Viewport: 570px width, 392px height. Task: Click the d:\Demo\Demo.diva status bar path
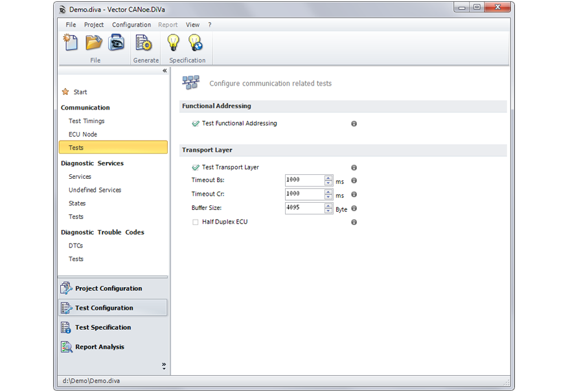[x=91, y=381]
